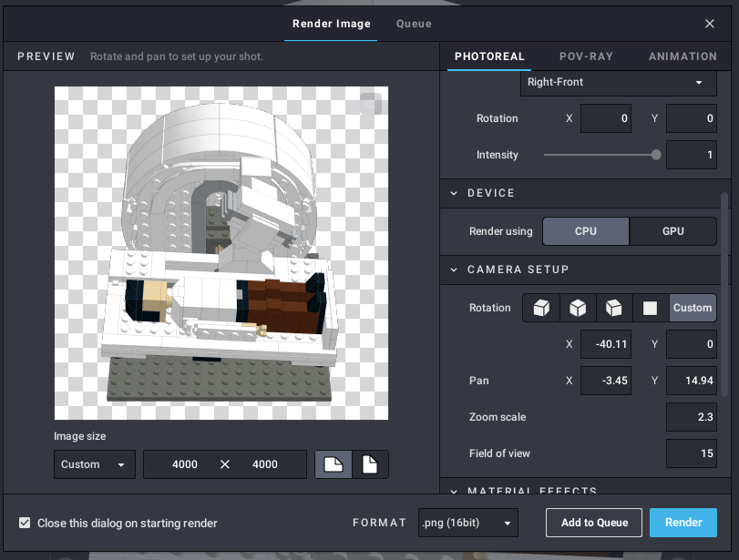The width and height of the screenshot is (739, 560).
Task: Select landscape image orientation icon
Action: [x=334, y=465]
